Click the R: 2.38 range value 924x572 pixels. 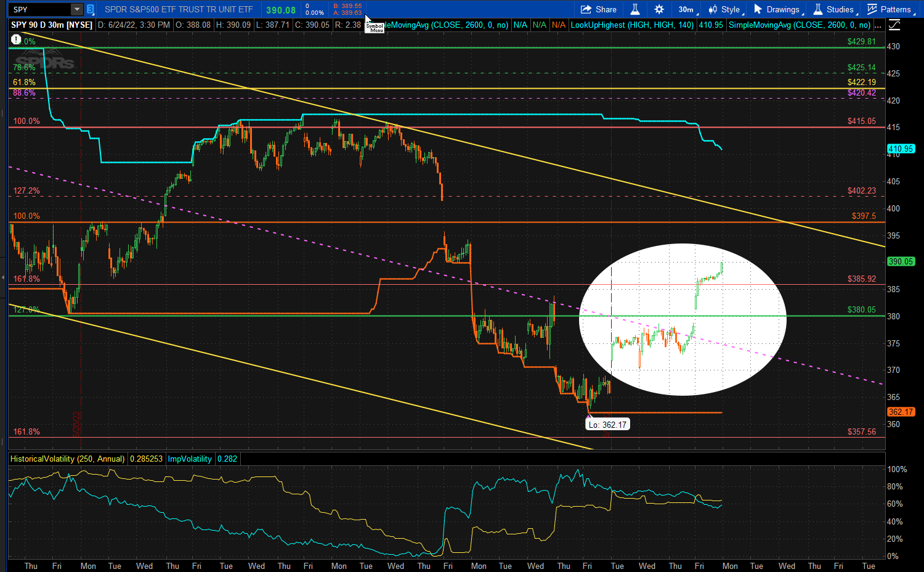click(348, 25)
